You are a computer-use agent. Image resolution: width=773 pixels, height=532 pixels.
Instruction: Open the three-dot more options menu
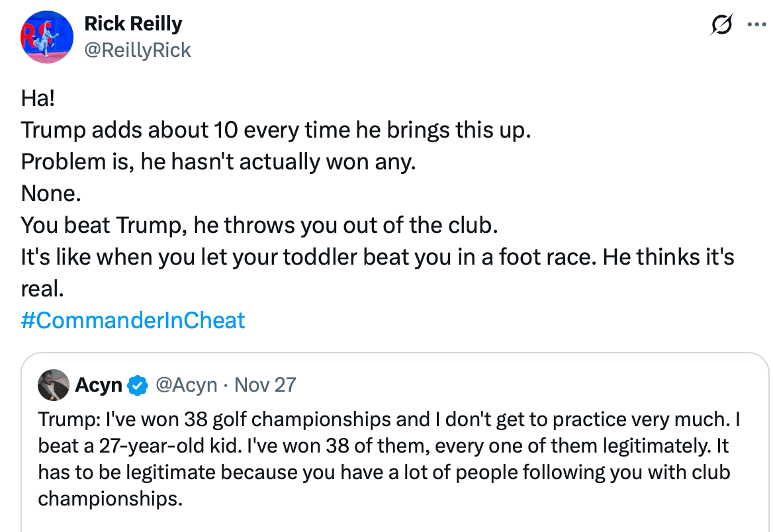tap(755, 25)
